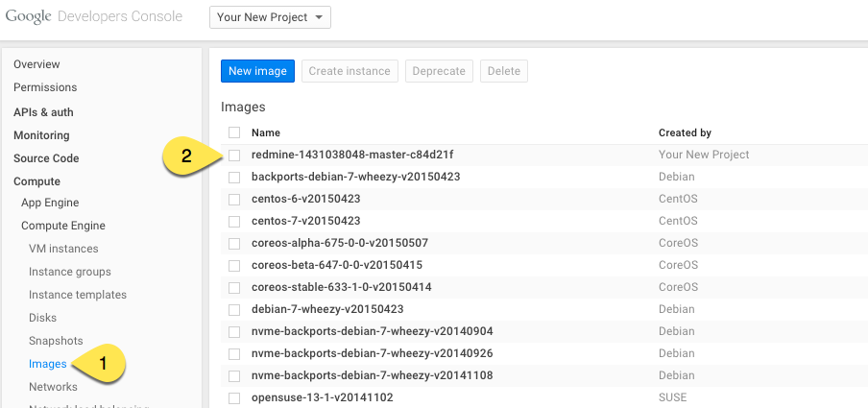The width and height of the screenshot is (868, 408).
Task: Open image backports-debian-7-wheezy-v20150423
Action: tap(355, 178)
